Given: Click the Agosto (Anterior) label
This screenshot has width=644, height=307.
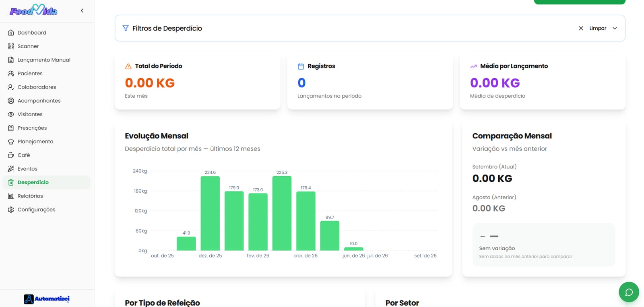Looking at the screenshot, I should [x=494, y=197].
